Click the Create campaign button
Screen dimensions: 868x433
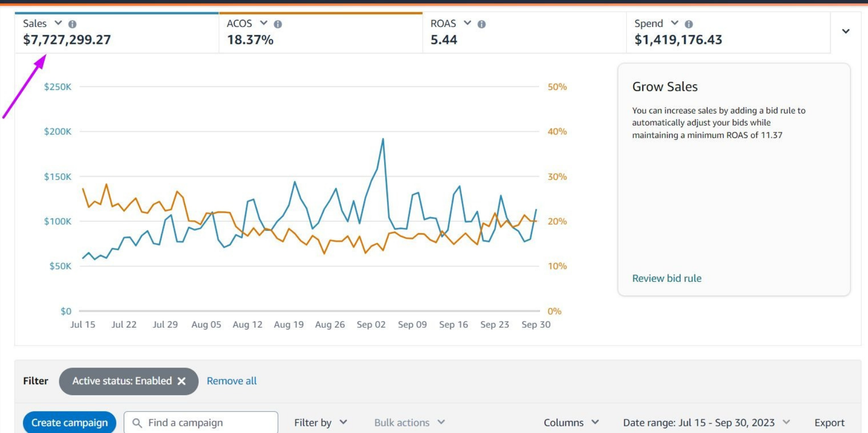click(x=70, y=422)
